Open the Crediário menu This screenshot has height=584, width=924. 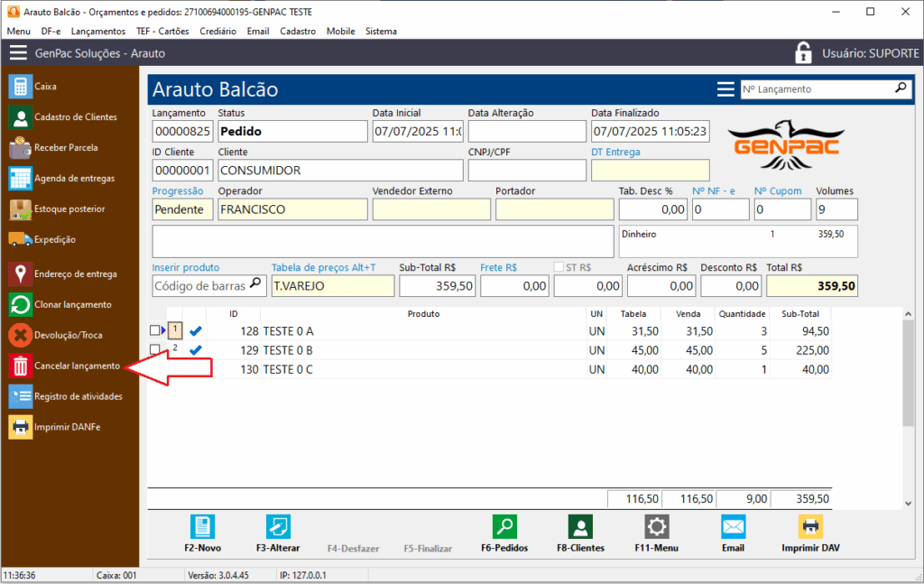click(x=217, y=31)
